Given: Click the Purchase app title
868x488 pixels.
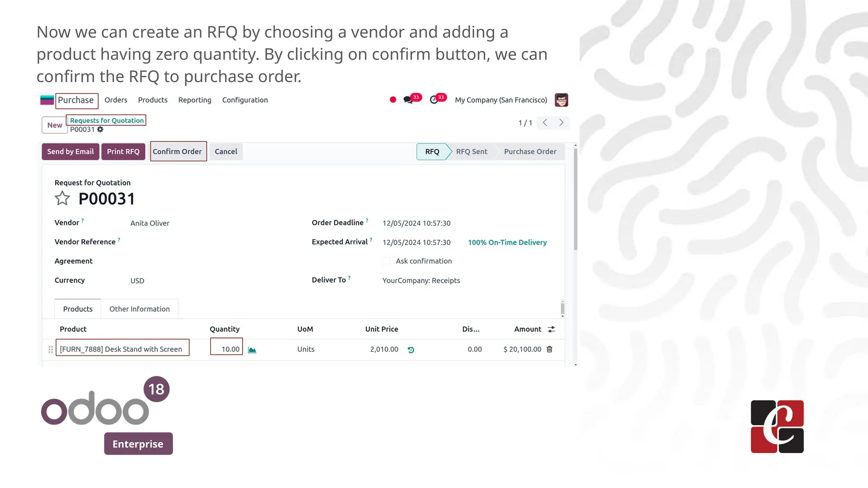Looking at the screenshot, I should pos(76,100).
